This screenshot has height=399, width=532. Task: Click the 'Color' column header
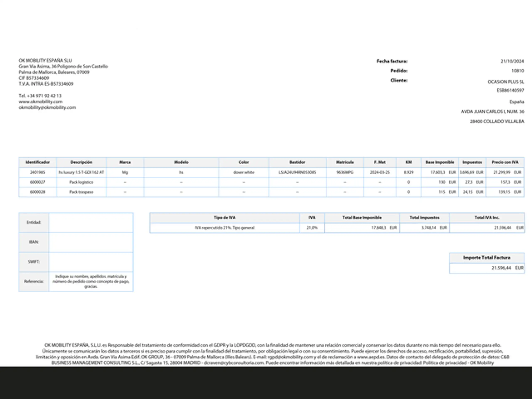click(244, 162)
